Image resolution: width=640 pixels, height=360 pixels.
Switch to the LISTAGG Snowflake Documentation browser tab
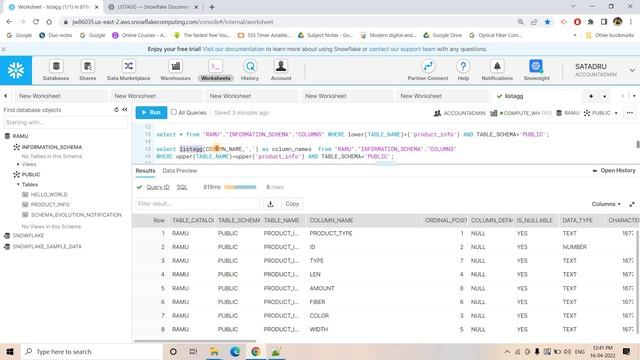tap(153, 7)
